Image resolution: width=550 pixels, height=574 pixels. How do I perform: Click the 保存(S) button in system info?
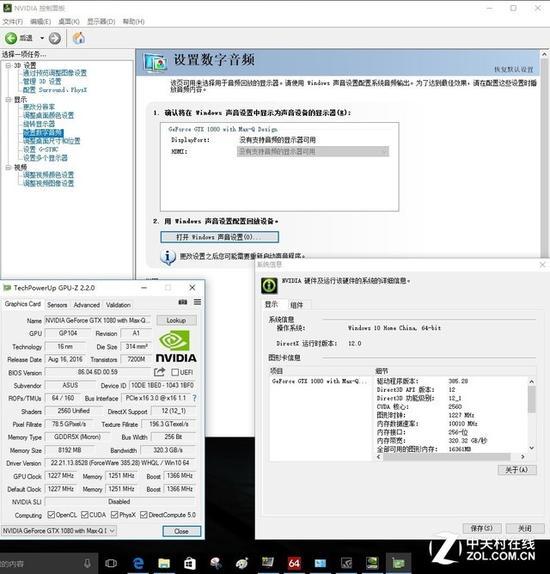coord(482,528)
